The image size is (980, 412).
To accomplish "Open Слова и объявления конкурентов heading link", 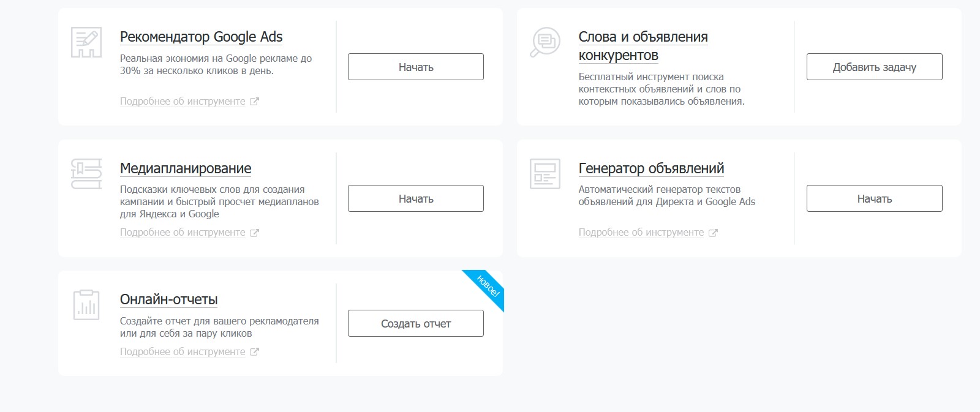I will tap(643, 46).
